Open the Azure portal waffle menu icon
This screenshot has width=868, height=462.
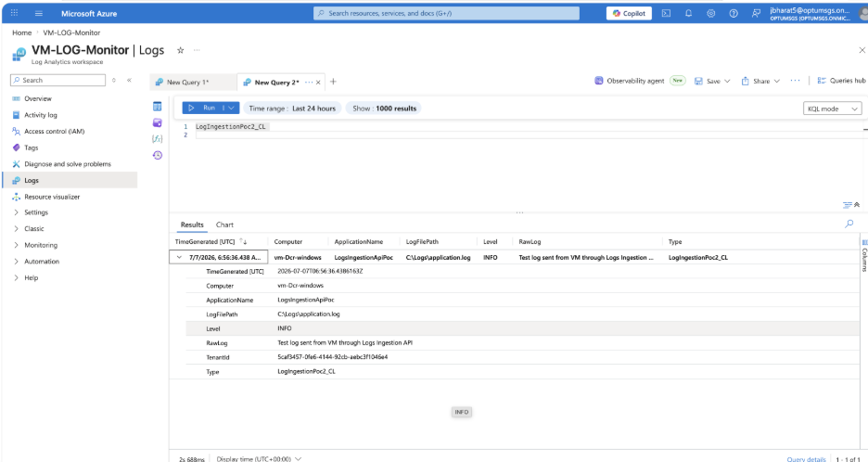pos(15,13)
